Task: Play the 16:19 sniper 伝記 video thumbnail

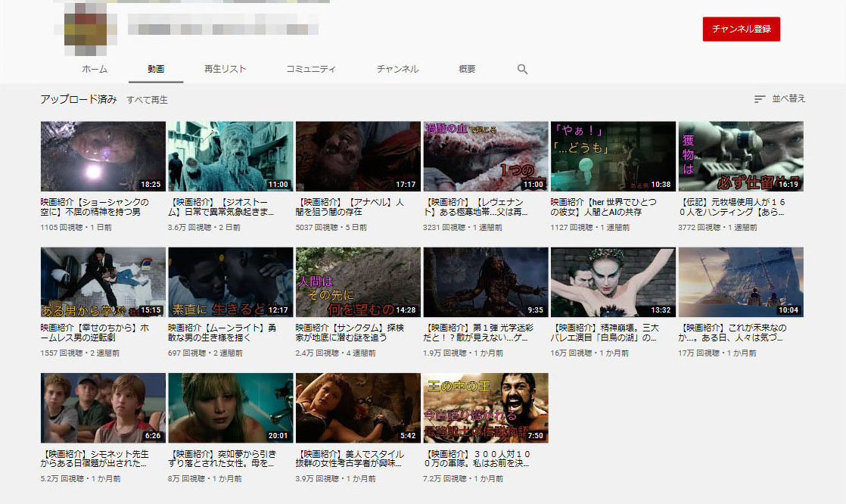Action: coord(740,156)
